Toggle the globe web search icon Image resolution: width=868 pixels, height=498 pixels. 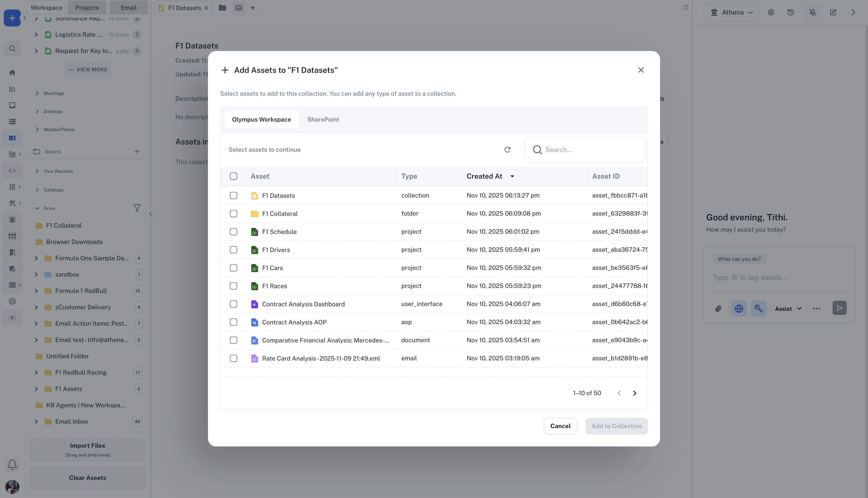click(739, 309)
